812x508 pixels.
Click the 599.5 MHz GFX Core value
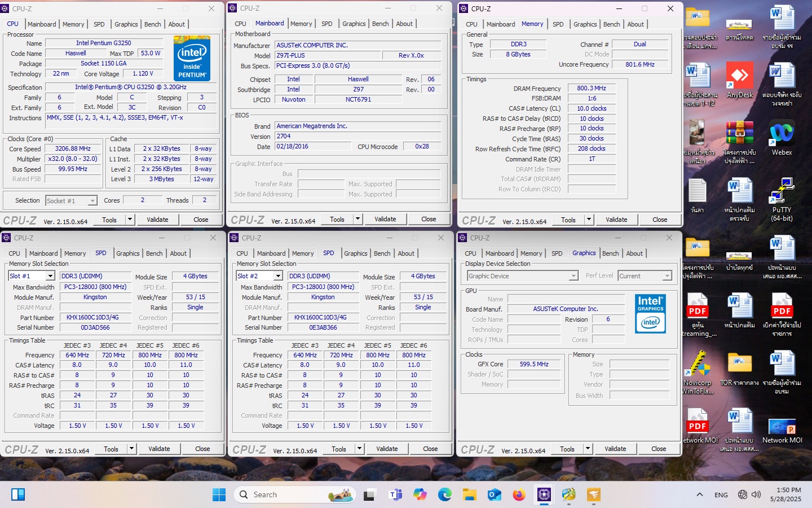534,364
